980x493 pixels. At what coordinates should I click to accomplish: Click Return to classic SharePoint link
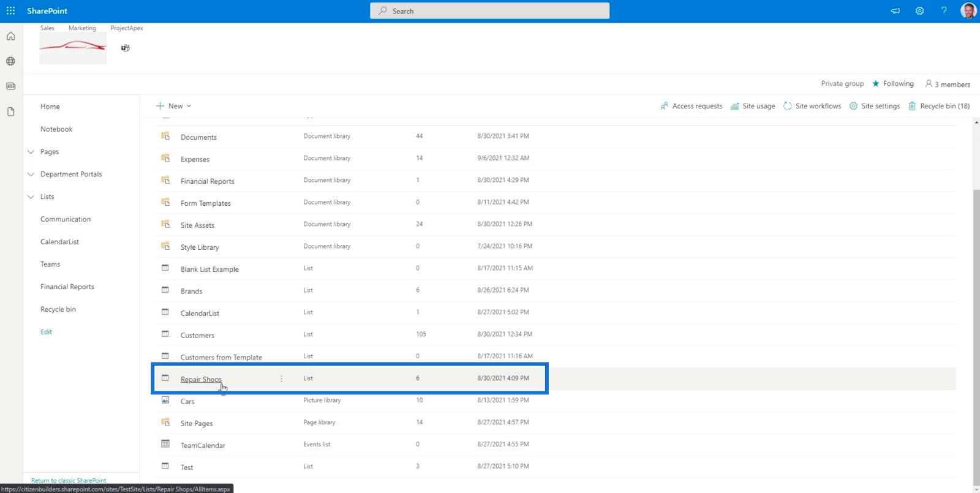point(69,480)
